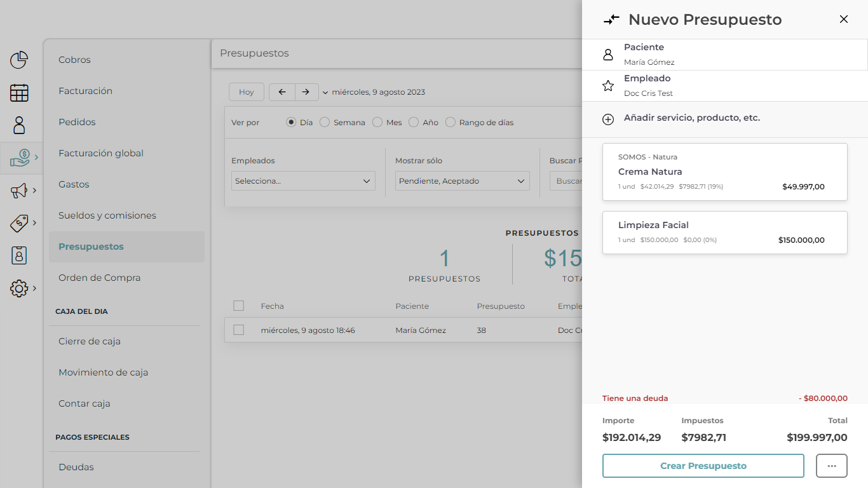The image size is (868, 488).
Task: Click the Paciente column header
Action: (412, 306)
